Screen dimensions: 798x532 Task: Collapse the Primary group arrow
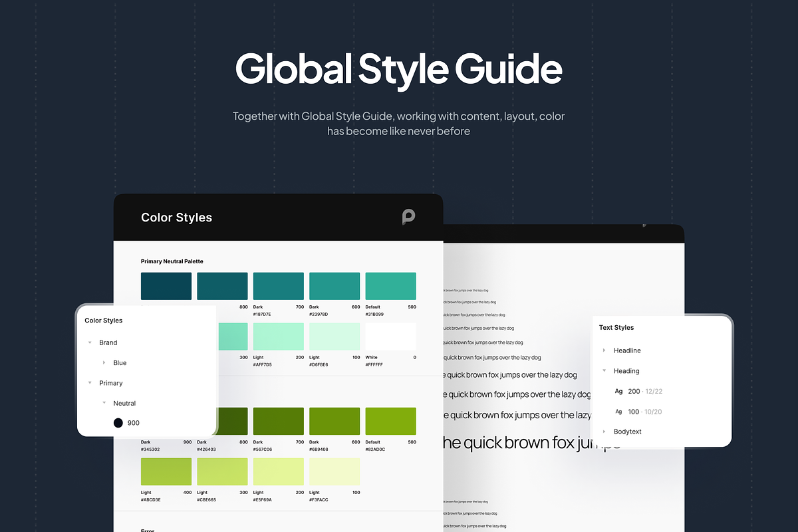[x=90, y=383]
